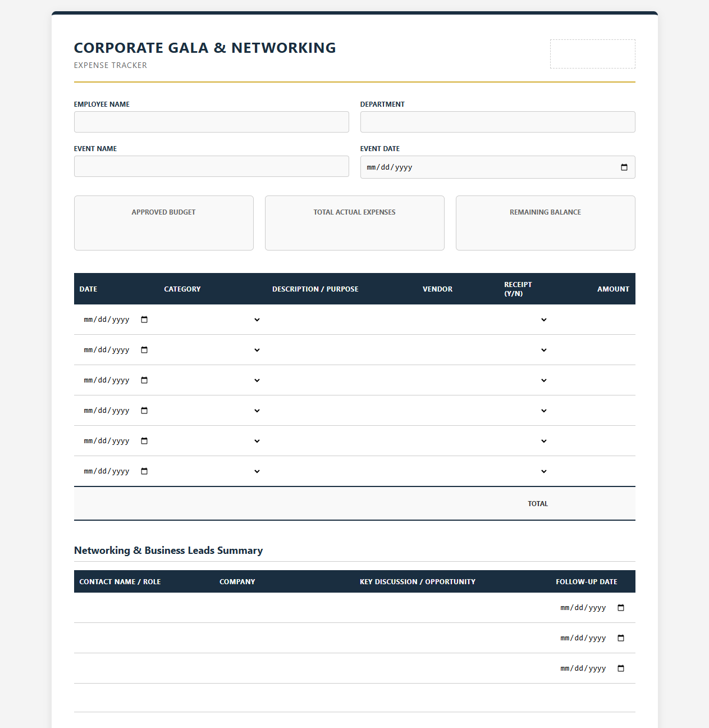Open the Event Date calendar picker icon
The width and height of the screenshot is (709, 728).
[624, 167]
